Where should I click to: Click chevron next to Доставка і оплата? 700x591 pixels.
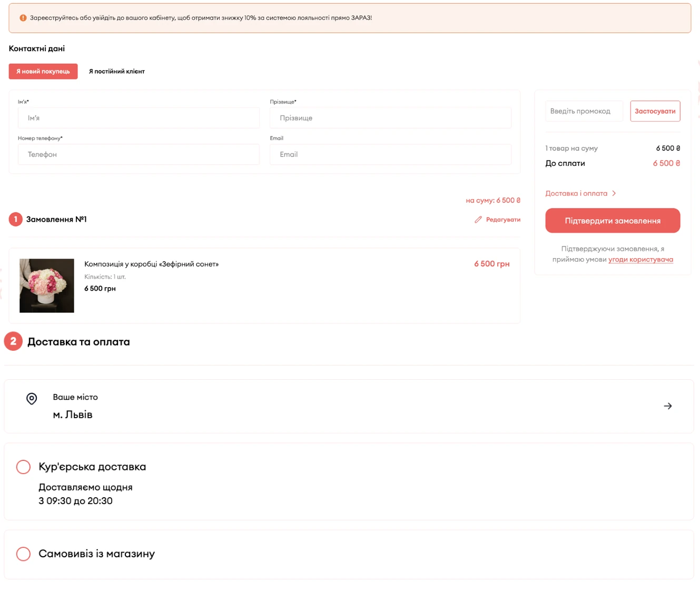(x=614, y=193)
